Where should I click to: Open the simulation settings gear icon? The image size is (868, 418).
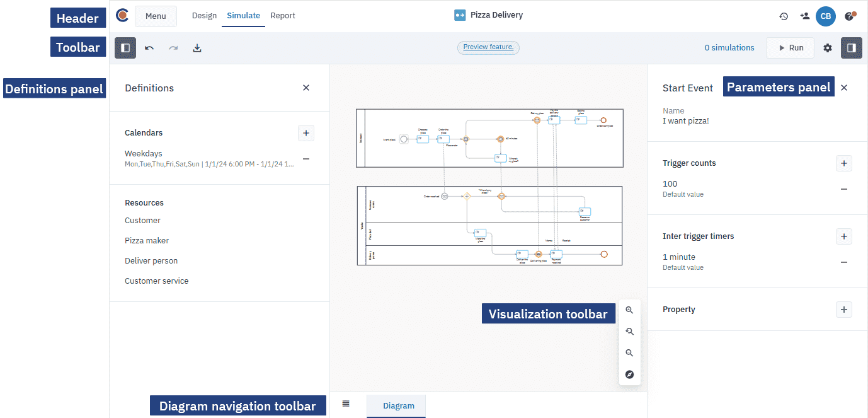tap(828, 48)
